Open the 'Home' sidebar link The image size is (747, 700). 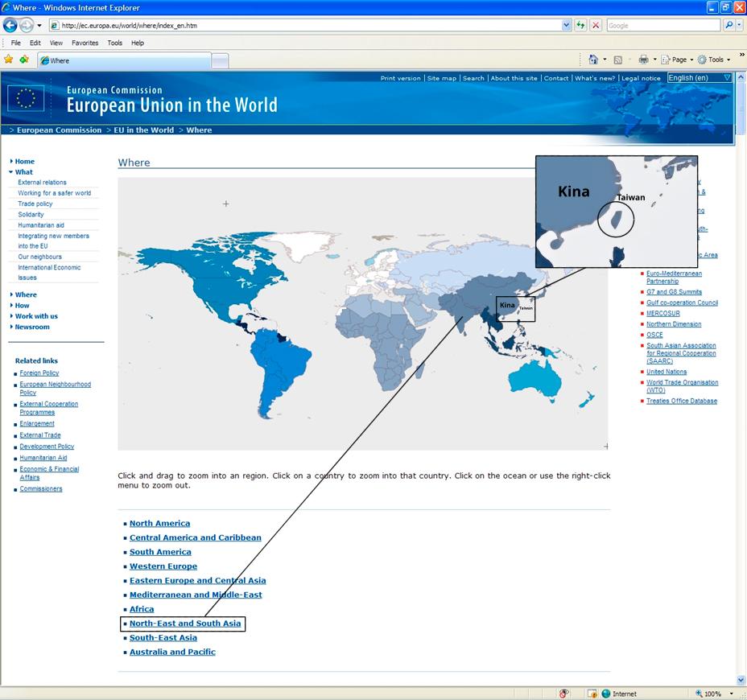[x=25, y=162]
